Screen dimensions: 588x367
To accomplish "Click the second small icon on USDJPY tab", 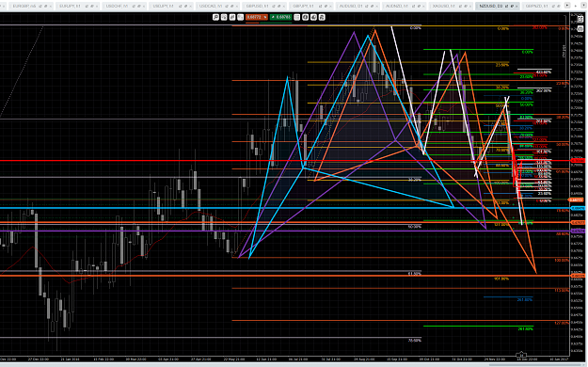I will click(x=185, y=6).
